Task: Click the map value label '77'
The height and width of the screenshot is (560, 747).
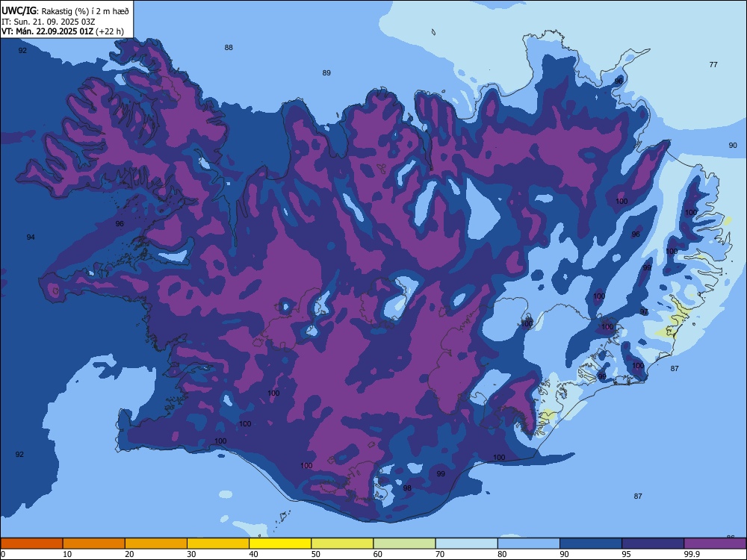Action: point(713,65)
